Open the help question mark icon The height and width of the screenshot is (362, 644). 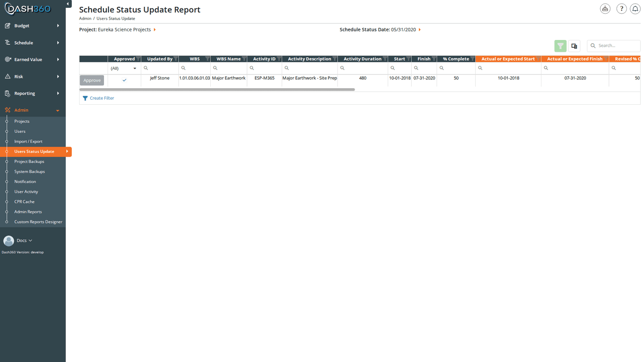(621, 8)
